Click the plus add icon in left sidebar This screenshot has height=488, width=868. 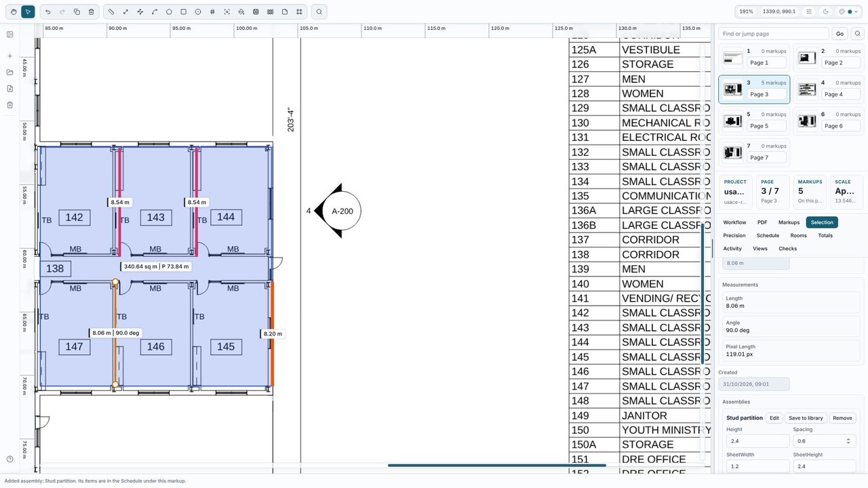pos(10,56)
